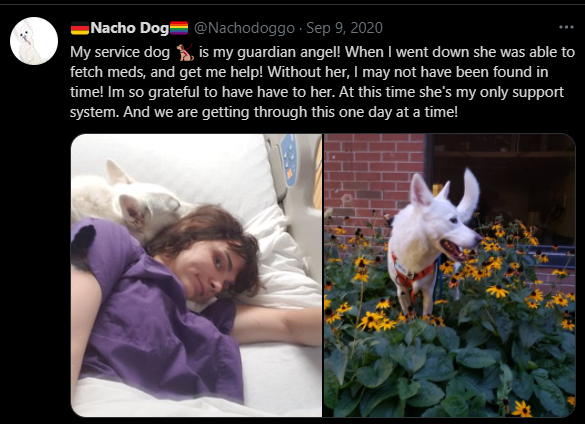Open the Sep 9, 2020 timestamp link
Screen dimensions: 585x424
click(344, 28)
